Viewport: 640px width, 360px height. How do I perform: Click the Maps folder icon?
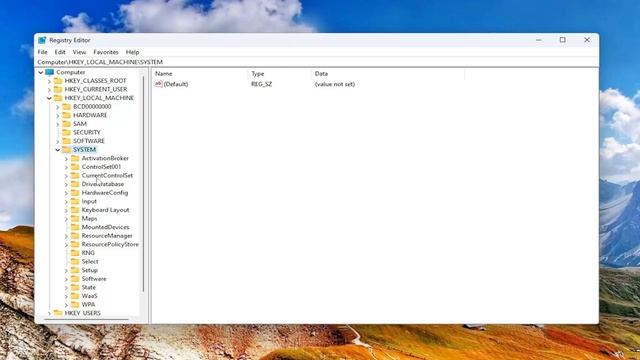[x=75, y=218]
